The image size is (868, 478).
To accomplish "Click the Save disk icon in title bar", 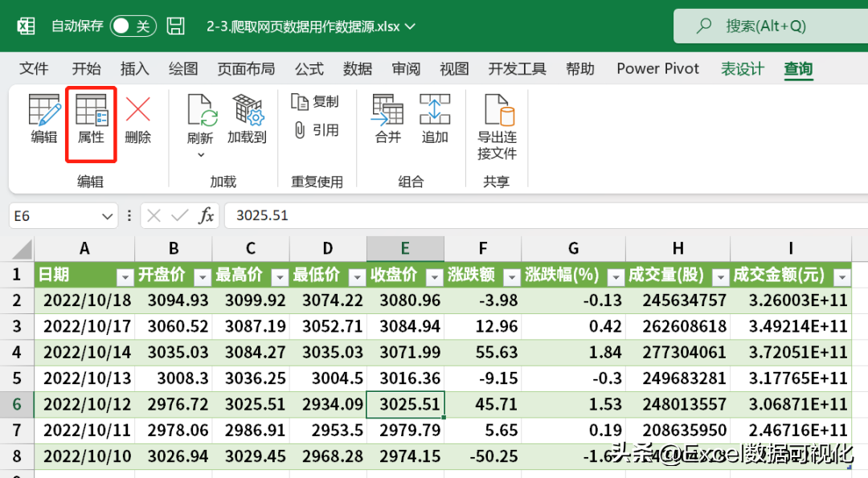I will (176, 26).
